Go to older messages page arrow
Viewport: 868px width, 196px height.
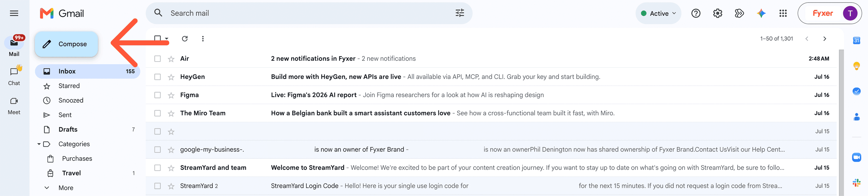825,38
